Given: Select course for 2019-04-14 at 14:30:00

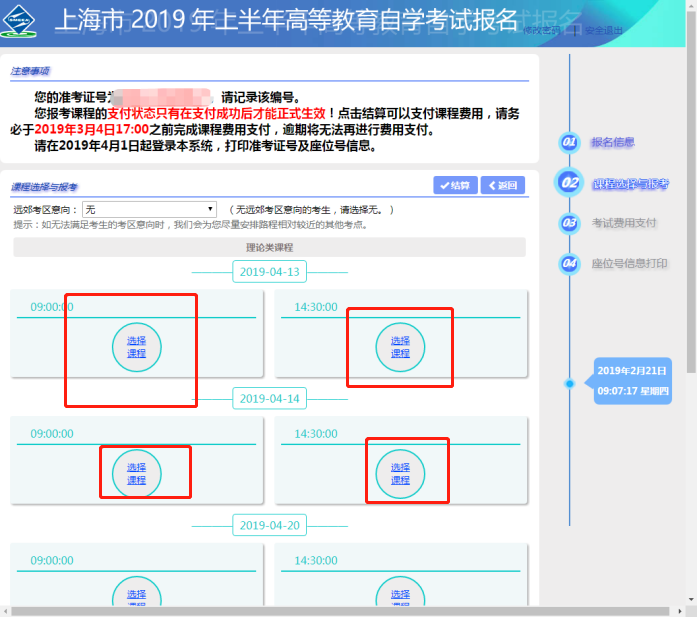Looking at the screenshot, I should [x=400, y=474].
